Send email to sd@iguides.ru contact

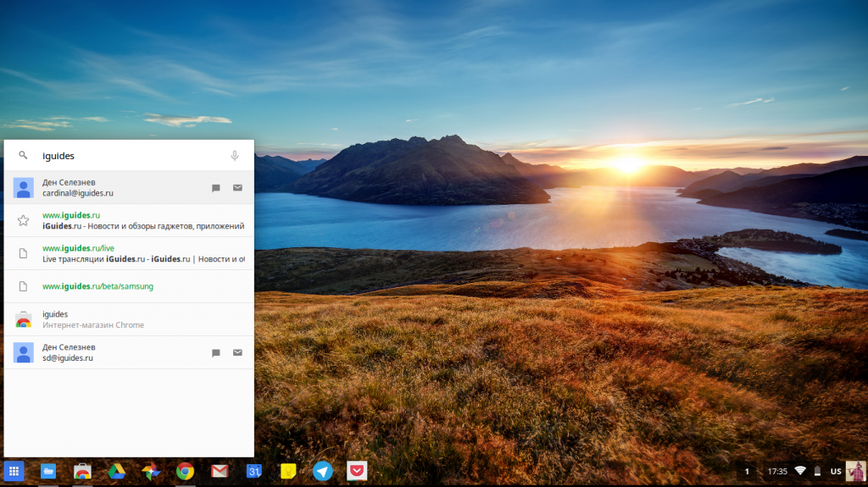237,352
